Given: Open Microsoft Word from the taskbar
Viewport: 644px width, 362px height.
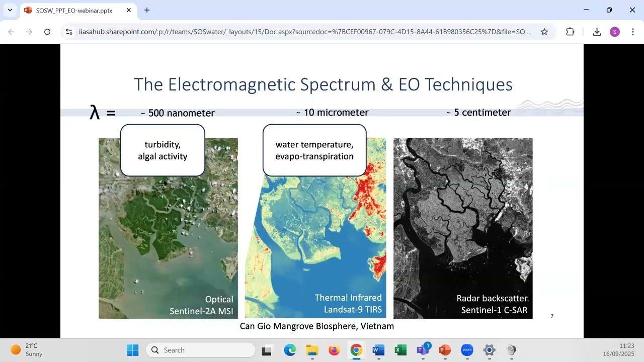Looking at the screenshot, I should click(378, 350).
